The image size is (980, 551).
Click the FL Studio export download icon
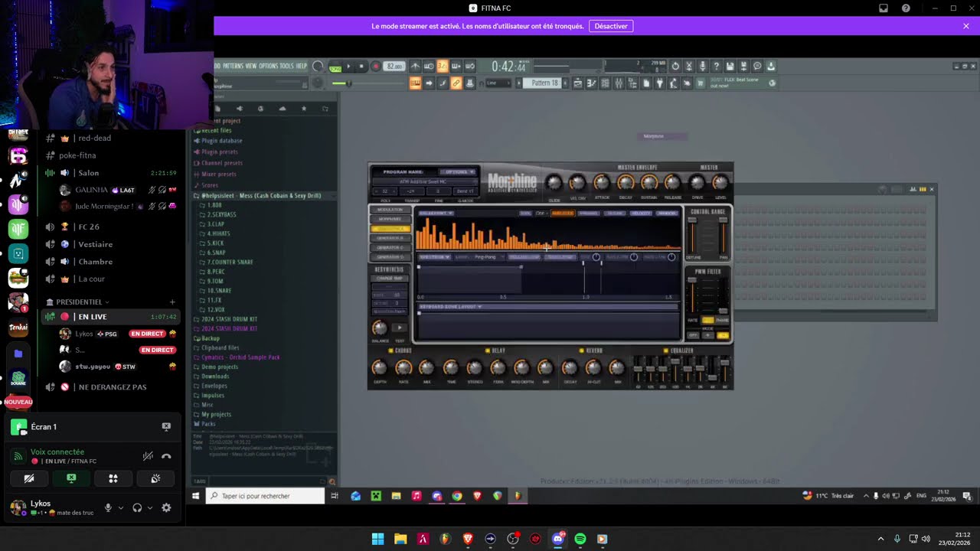coord(771,67)
